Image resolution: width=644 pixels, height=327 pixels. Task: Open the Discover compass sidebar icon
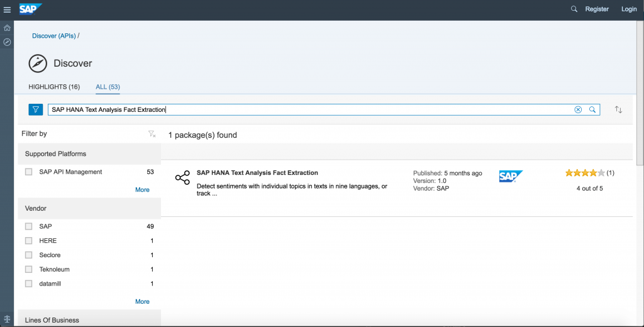[x=7, y=42]
